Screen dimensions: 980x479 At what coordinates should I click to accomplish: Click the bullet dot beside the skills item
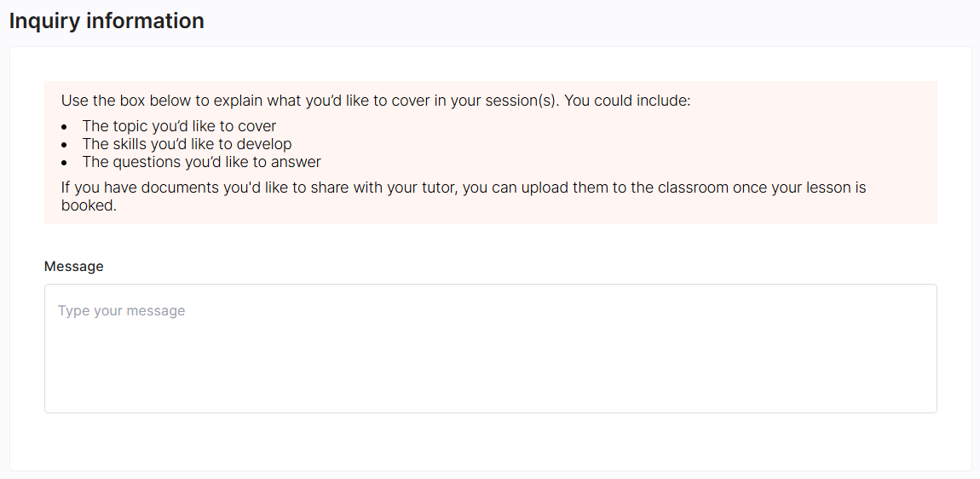click(64, 145)
